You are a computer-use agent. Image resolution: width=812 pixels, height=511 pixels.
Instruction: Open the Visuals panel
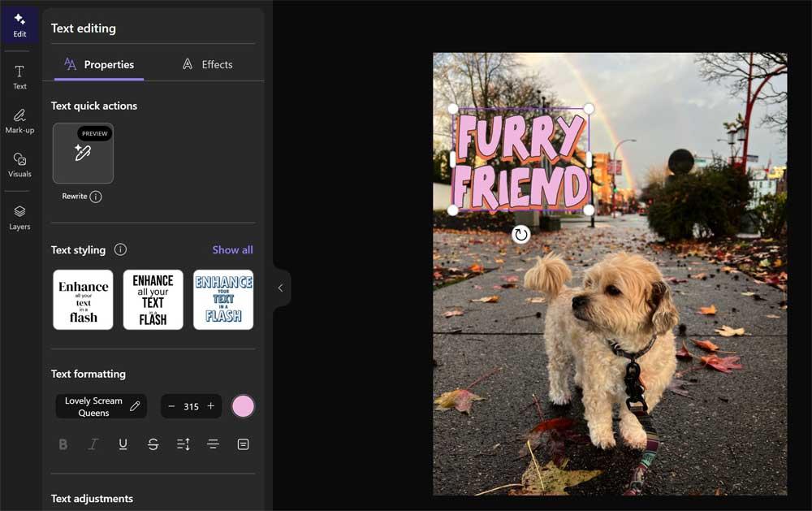pyautogui.click(x=19, y=164)
